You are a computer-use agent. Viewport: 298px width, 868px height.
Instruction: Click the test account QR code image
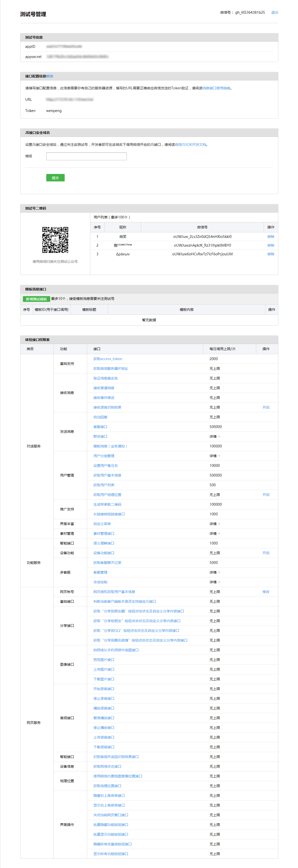[x=55, y=240]
